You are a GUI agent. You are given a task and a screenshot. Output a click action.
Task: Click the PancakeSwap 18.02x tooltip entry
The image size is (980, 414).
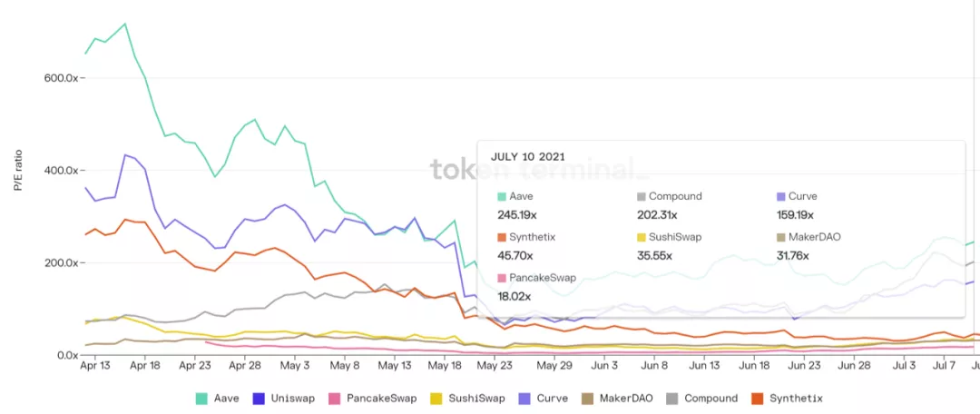[536, 286]
